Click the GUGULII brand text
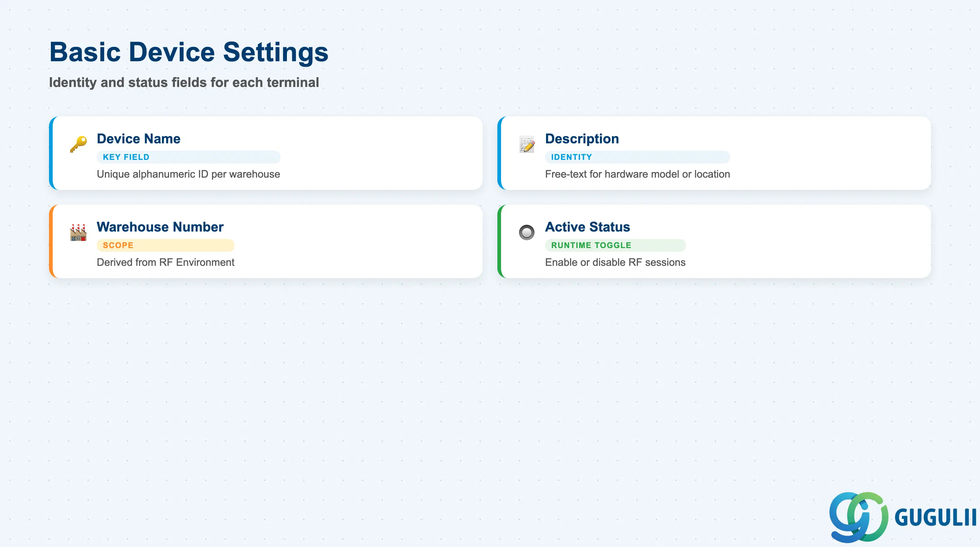 pos(936,518)
